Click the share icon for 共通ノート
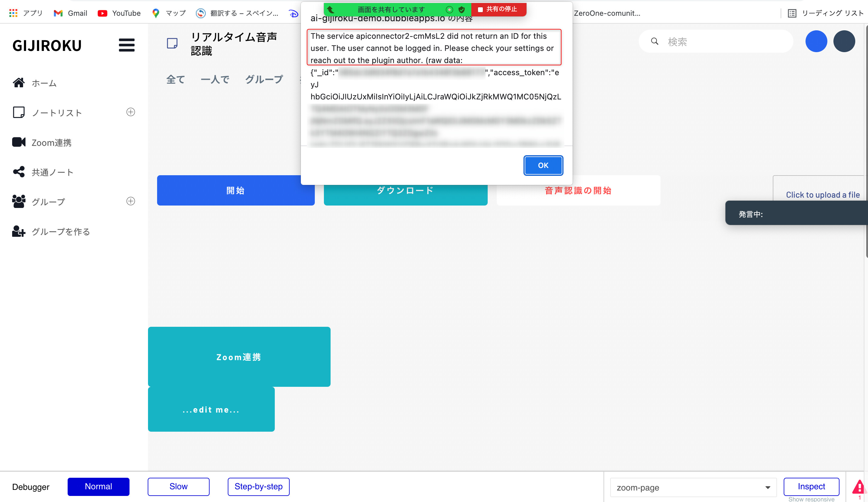This screenshot has width=868, height=502. [19, 172]
